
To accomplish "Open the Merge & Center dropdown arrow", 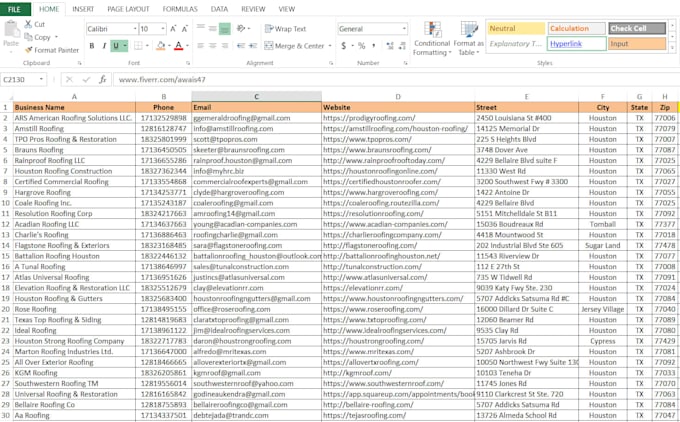I will 330,46.
